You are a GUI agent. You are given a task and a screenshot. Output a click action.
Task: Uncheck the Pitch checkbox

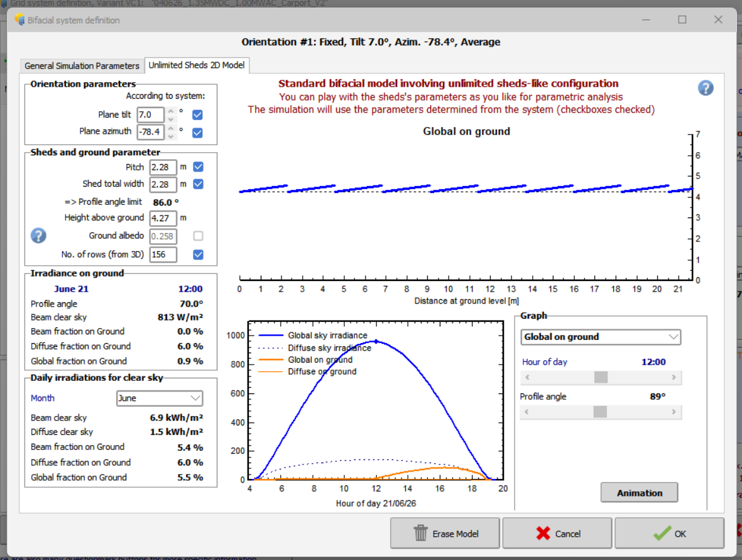198,167
